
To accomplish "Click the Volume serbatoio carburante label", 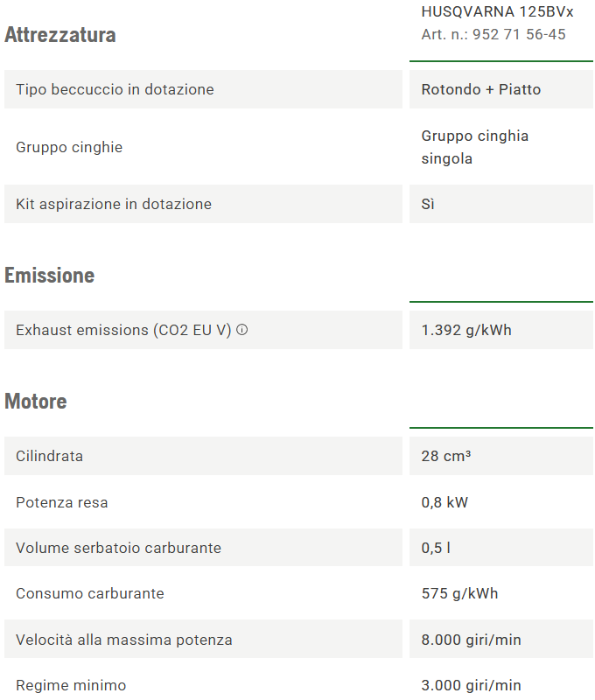I will [118, 548].
